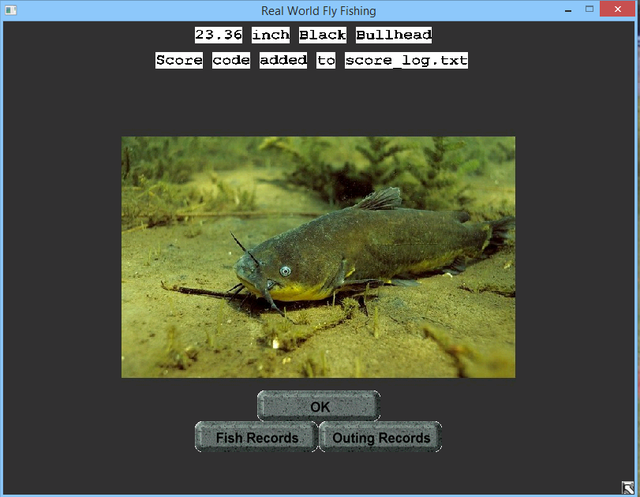
Task: Click the 'score_log.txt' file name text
Action: click(x=407, y=60)
